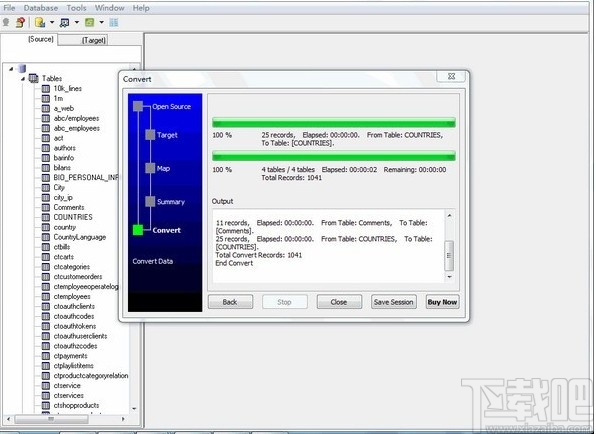Click the Buy Now button
The height and width of the screenshot is (434, 596).
(x=442, y=302)
